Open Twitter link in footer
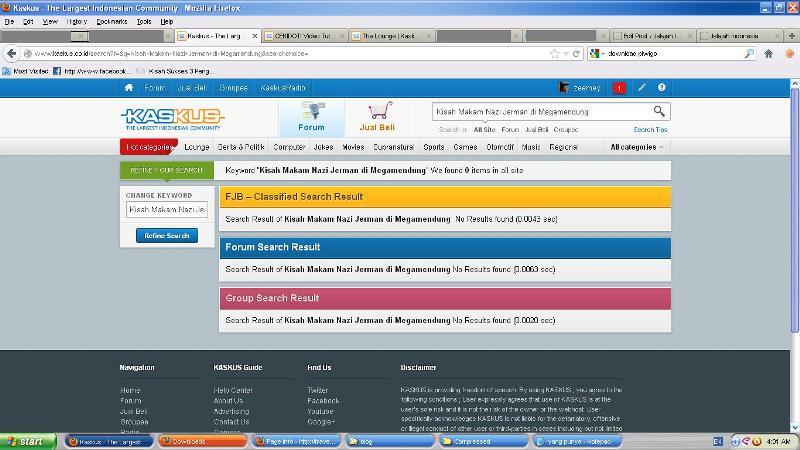800x450 pixels. tap(317, 390)
